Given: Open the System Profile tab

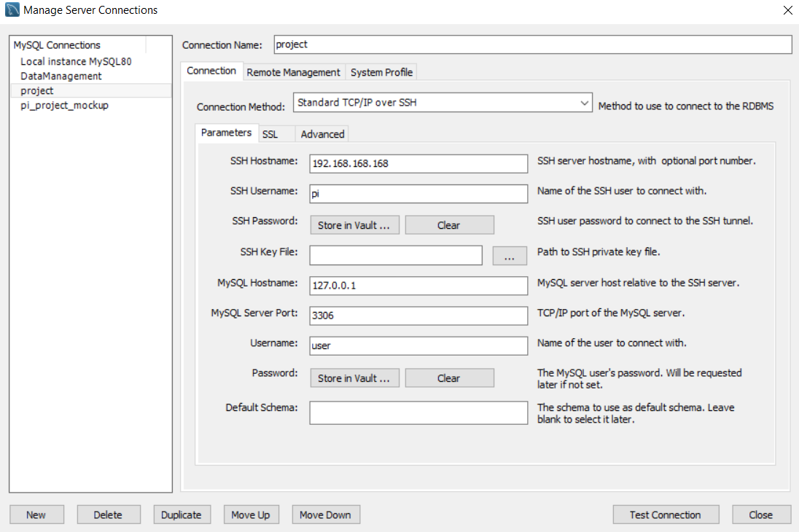Looking at the screenshot, I should click(381, 72).
